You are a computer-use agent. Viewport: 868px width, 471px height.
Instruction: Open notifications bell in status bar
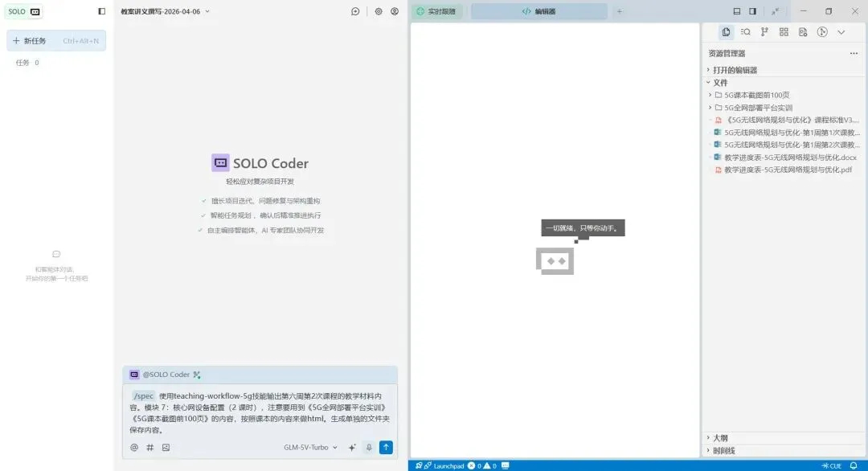[854, 465]
